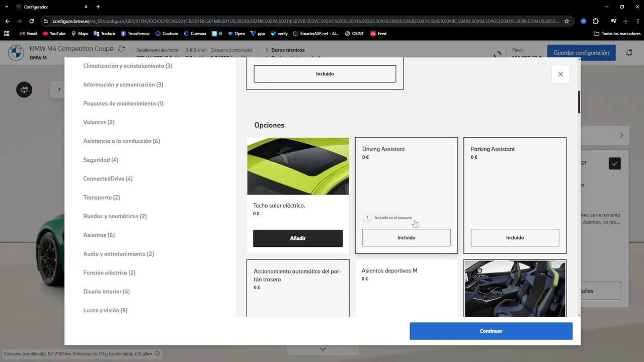The height and width of the screenshot is (362, 644).
Task: Click Incluido button under Driving Assistant
Action: pyautogui.click(x=407, y=238)
